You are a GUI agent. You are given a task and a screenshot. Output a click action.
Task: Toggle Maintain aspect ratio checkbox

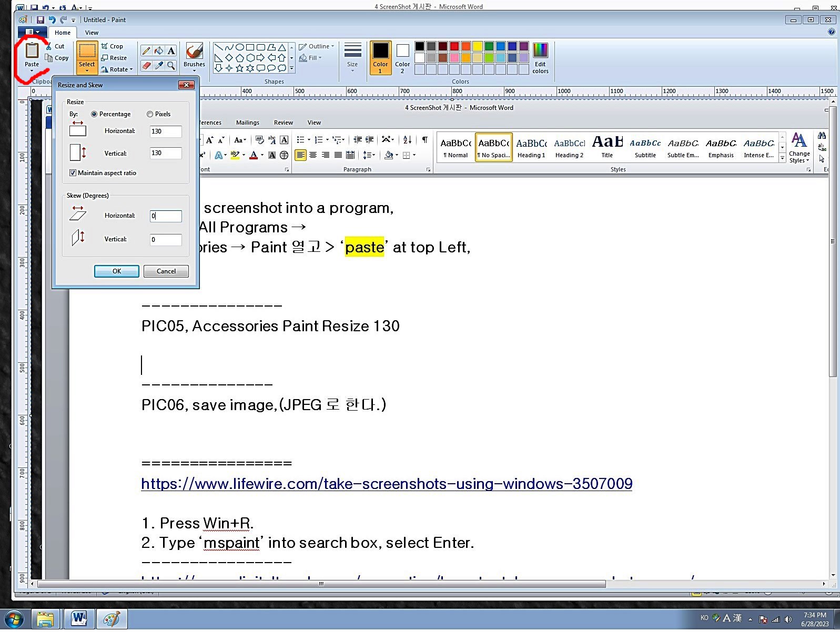pos(73,173)
